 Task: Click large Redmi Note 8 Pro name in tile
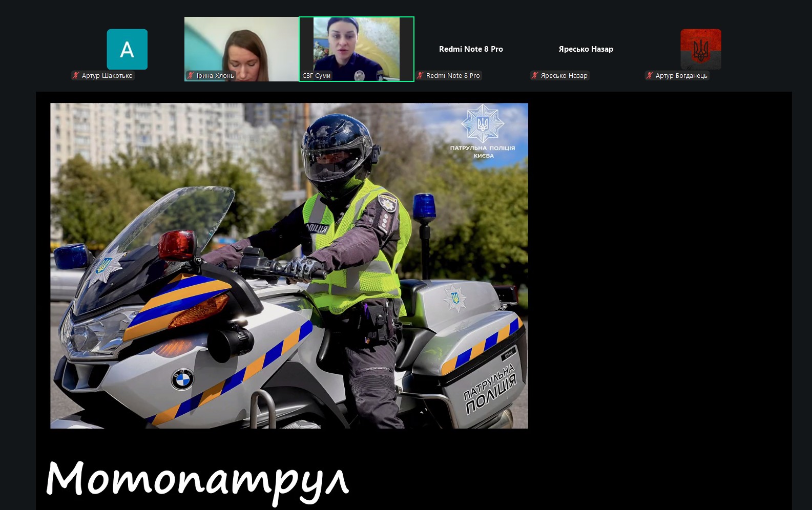471,49
